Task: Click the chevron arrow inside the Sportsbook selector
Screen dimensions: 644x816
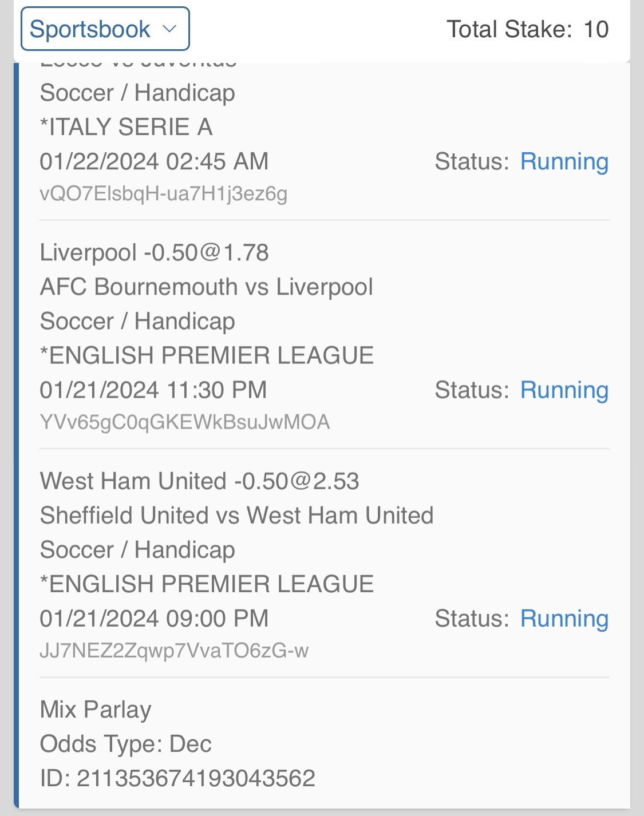Action: [x=169, y=29]
